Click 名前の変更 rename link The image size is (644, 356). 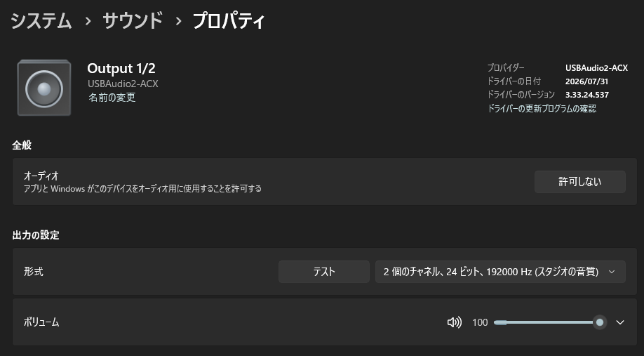pyautogui.click(x=112, y=98)
